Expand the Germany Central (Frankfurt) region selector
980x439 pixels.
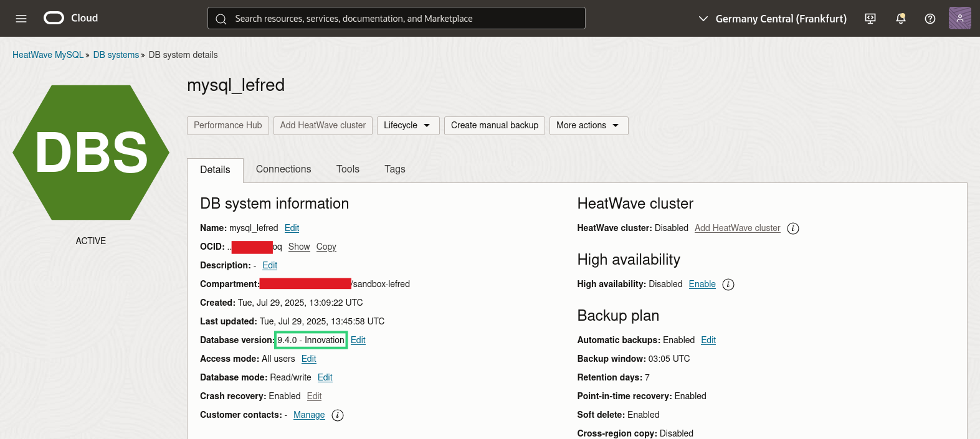click(773, 19)
